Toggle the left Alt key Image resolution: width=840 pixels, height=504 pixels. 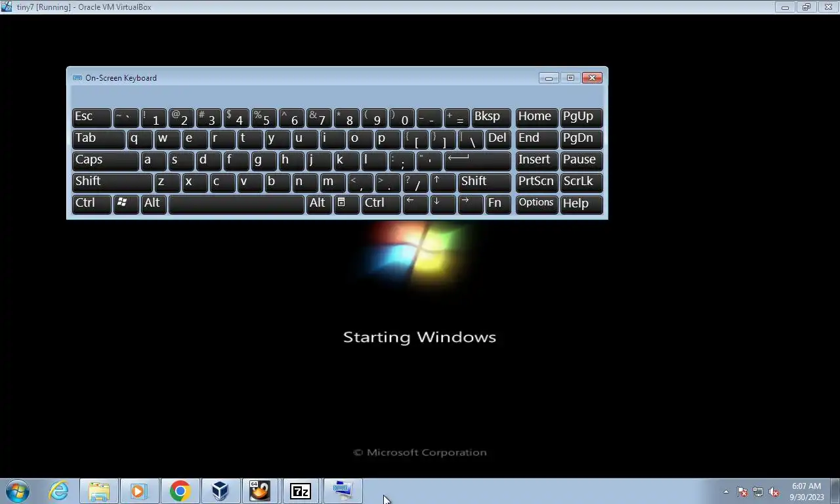coord(154,203)
